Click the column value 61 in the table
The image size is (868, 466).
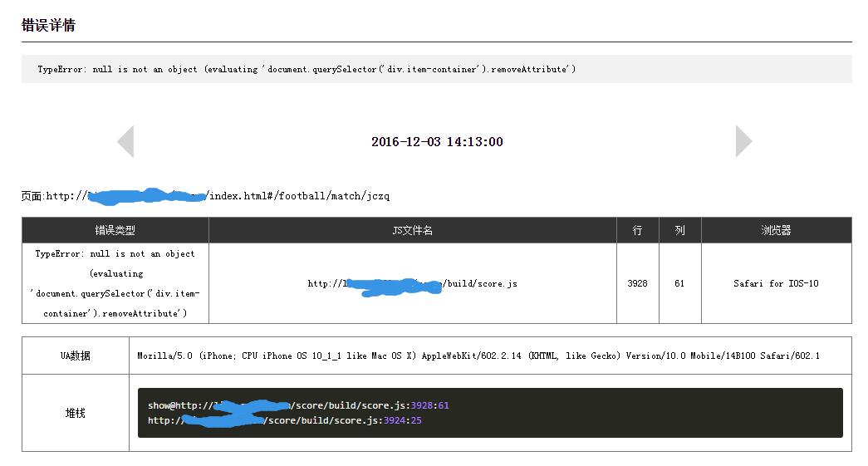point(679,283)
